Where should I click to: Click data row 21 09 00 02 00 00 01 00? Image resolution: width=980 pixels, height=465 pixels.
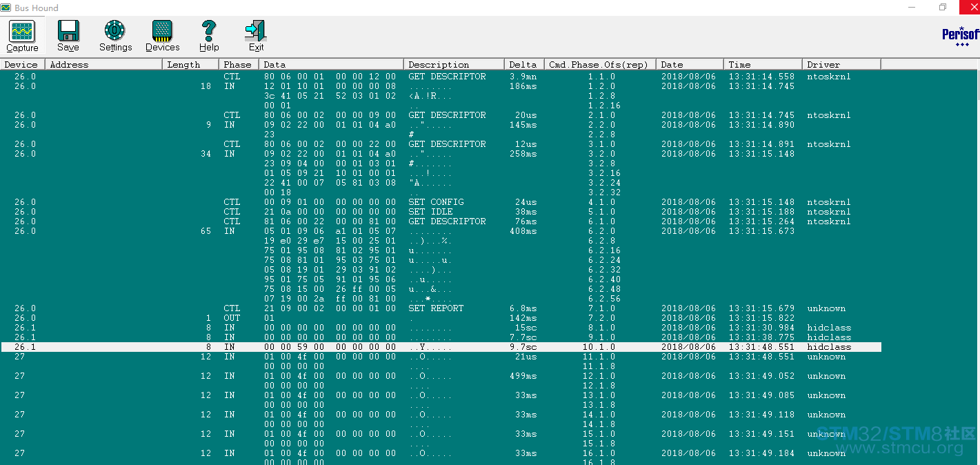tap(330, 308)
